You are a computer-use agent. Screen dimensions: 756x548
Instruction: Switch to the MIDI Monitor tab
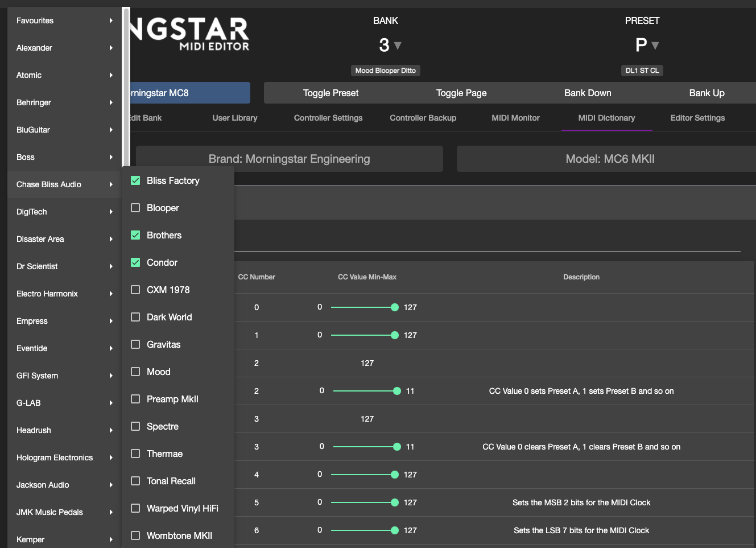515,118
